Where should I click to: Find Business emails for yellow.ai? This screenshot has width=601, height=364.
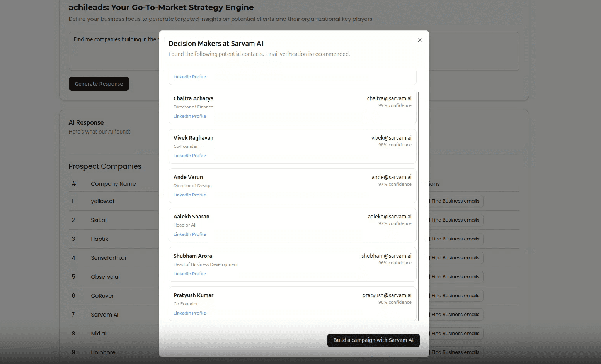pyautogui.click(x=455, y=201)
